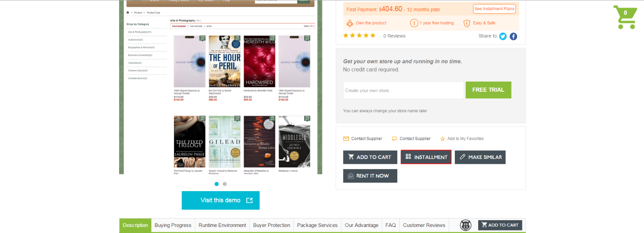The height and width of the screenshot is (233, 644).
Task: Click the INSTALLMENT button
Action: coord(426,157)
